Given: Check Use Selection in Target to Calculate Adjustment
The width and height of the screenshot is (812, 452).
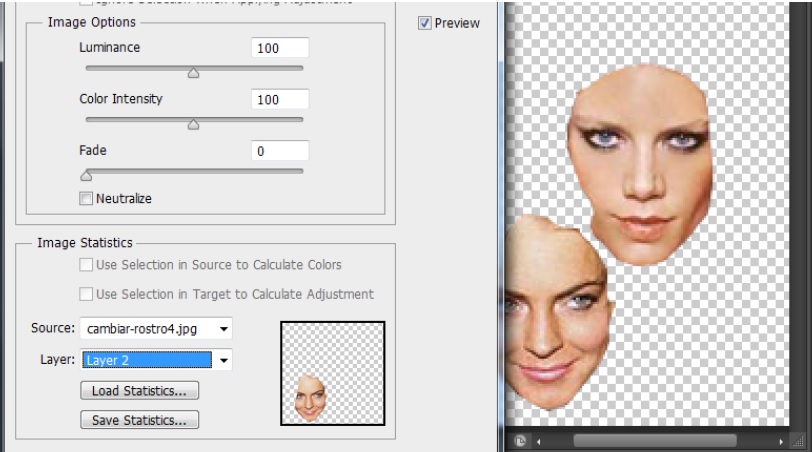Looking at the screenshot, I should [86, 294].
